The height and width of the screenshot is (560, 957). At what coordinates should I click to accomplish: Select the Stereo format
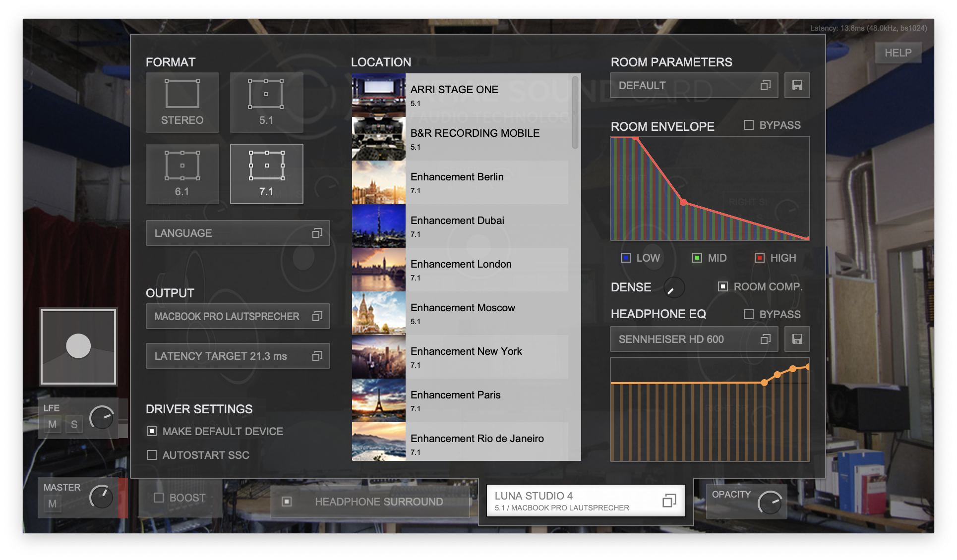(182, 103)
